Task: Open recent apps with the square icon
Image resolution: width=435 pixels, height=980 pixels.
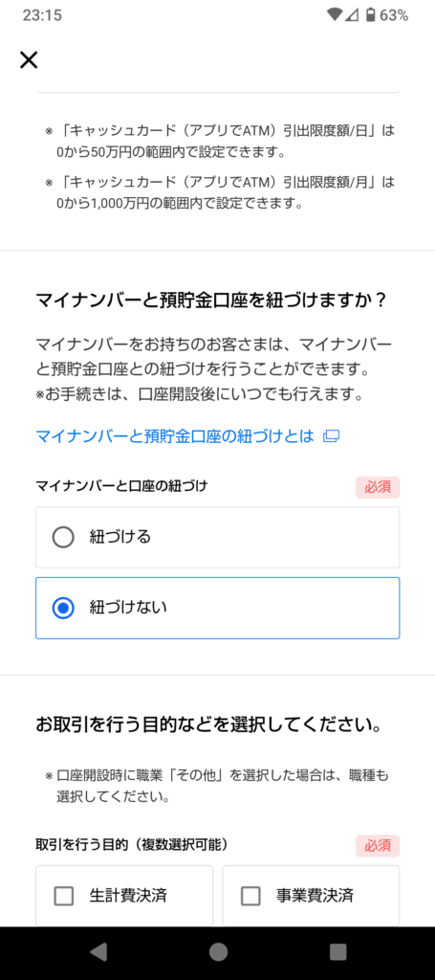Action: (x=337, y=952)
